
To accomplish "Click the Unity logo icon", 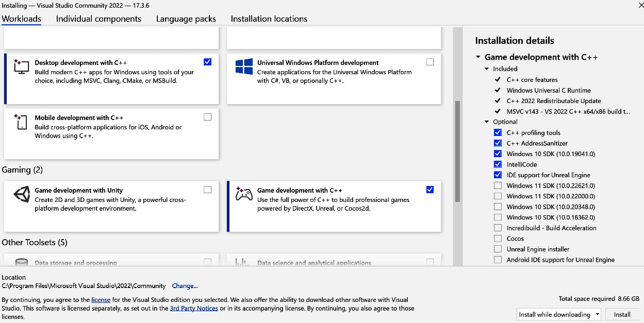I will [x=21, y=194].
